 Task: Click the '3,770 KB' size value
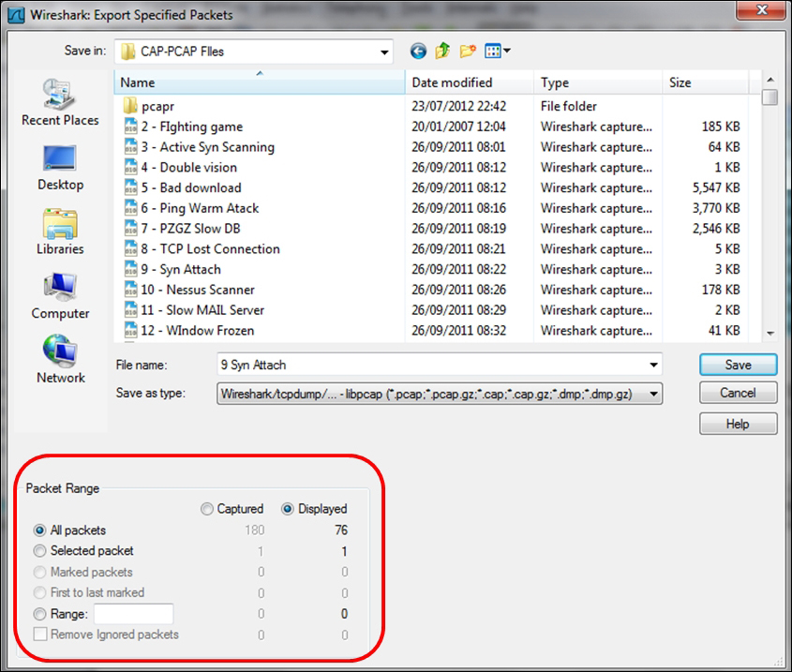point(716,208)
